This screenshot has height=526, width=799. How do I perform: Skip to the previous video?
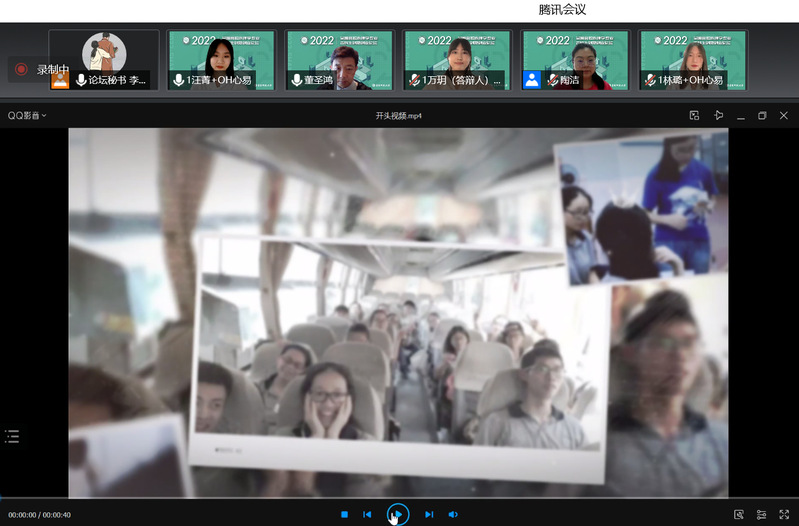pyautogui.click(x=367, y=514)
